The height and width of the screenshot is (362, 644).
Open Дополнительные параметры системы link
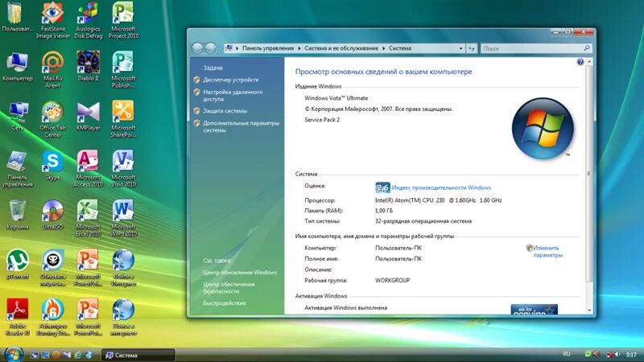(x=241, y=126)
